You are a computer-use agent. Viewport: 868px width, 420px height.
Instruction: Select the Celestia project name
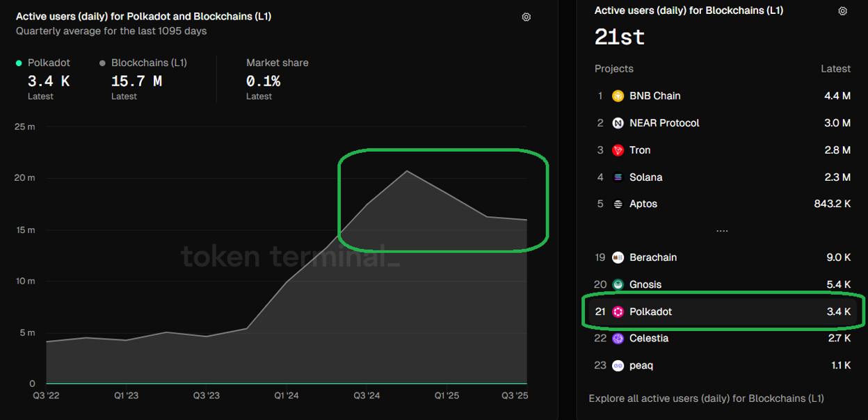[649, 339]
